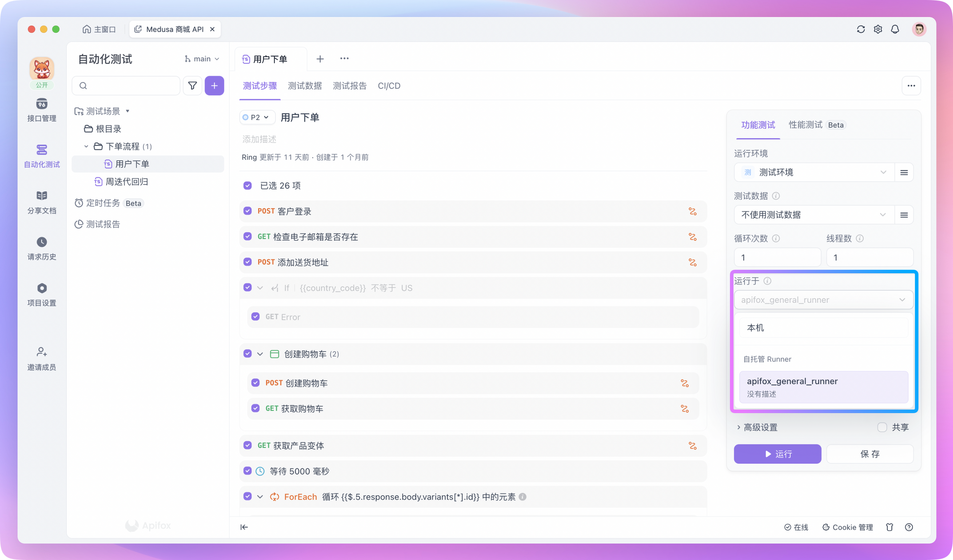This screenshot has width=953, height=560.
Task: Uncheck the POST 添加送货地址 step
Action: click(247, 262)
